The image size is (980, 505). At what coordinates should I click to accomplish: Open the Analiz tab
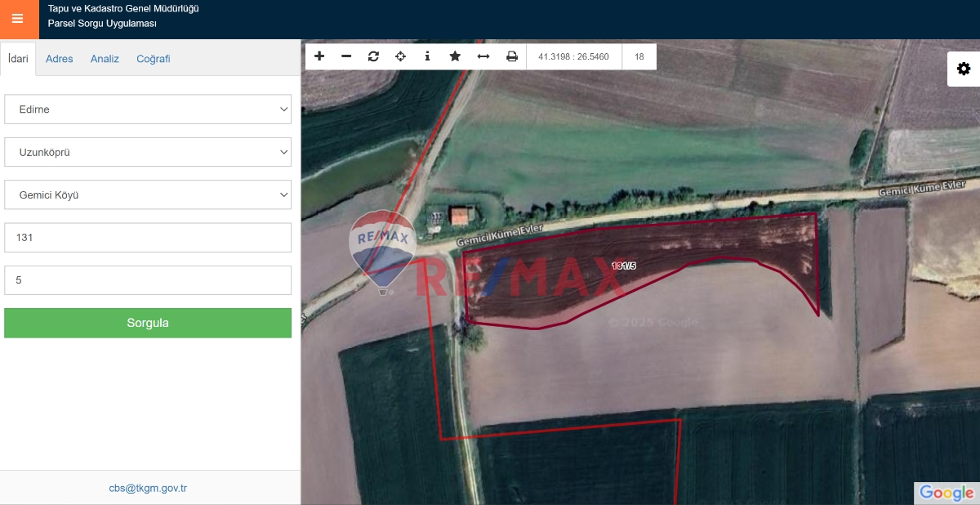(x=105, y=58)
